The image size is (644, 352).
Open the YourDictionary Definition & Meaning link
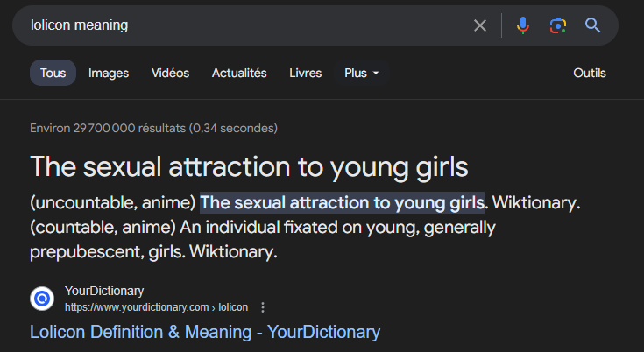[x=205, y=332]
